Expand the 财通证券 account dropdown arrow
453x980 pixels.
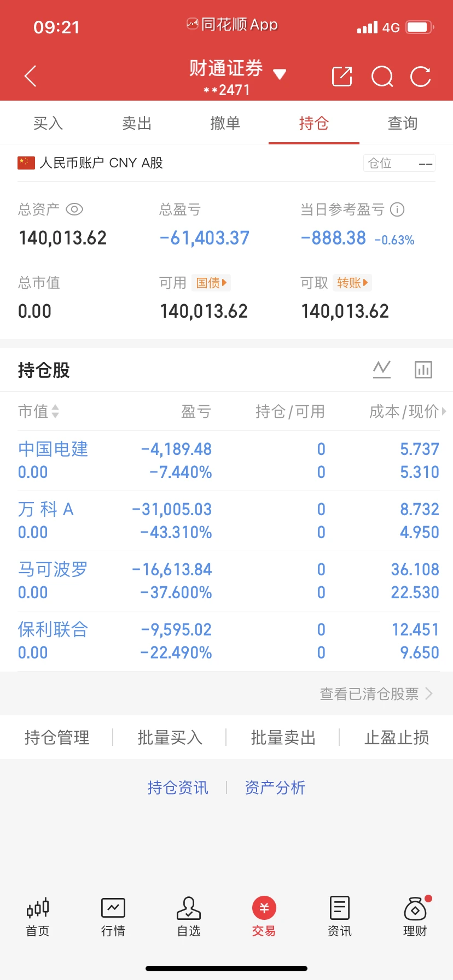pyautogui.click(x=280, y=74)
